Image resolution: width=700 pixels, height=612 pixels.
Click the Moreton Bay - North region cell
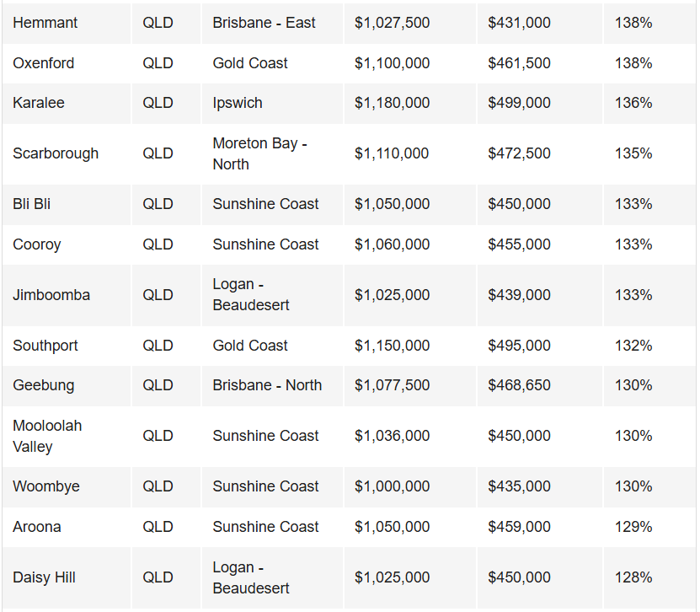tap(259, 153)
